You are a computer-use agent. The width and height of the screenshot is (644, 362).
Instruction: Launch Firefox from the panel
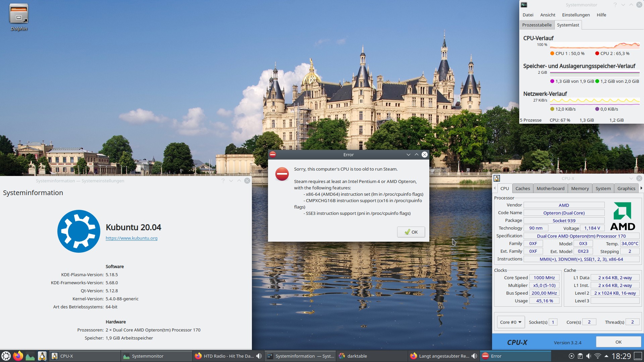click(x=18, y=356)
